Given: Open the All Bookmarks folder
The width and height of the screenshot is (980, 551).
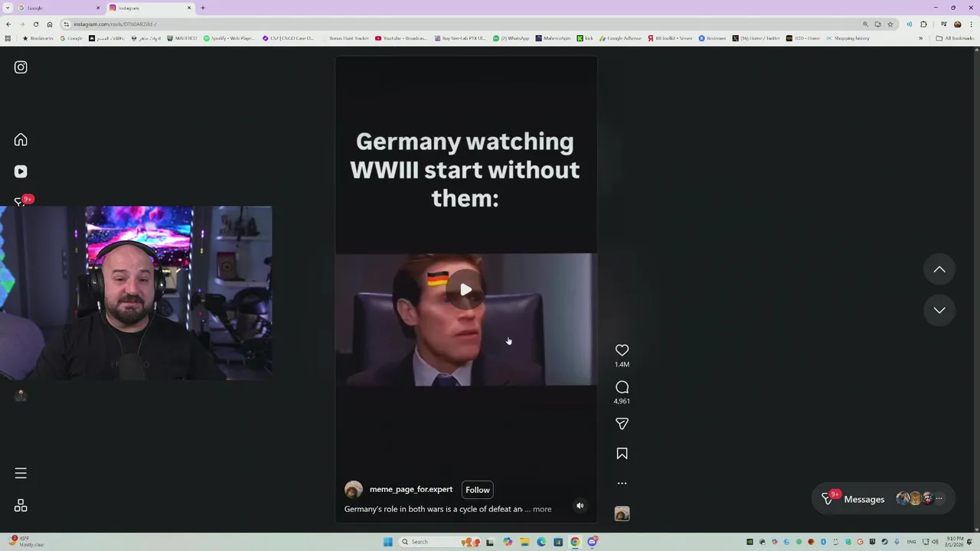Looking at the screenshot, I should [955, 38].
